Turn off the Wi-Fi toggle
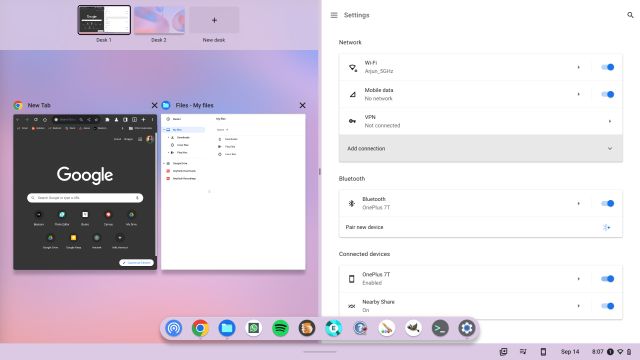The image size is (640, 360). 607,67
